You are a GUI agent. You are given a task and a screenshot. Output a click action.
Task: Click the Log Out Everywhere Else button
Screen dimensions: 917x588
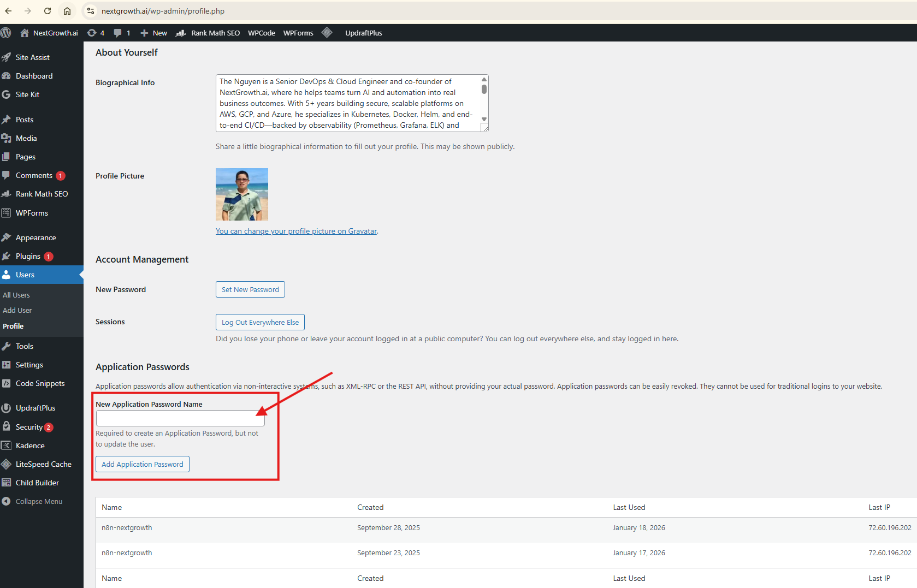pos(260,322)
